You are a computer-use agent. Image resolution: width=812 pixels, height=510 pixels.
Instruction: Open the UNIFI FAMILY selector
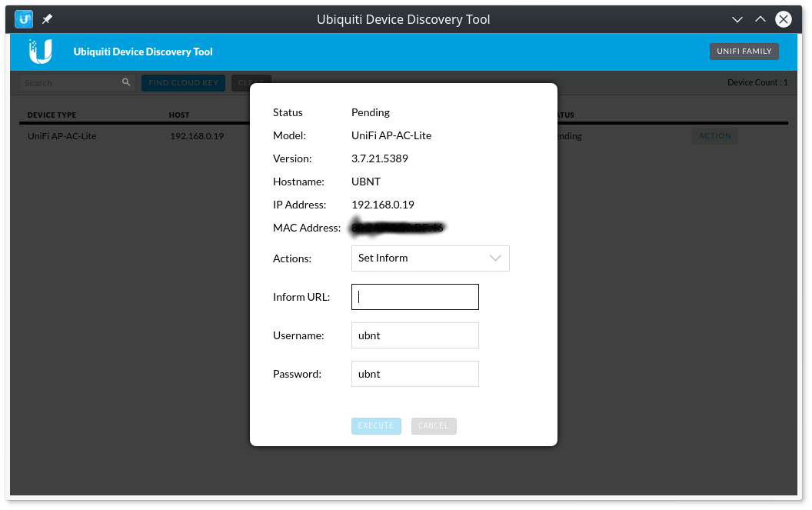coord(744,52)
